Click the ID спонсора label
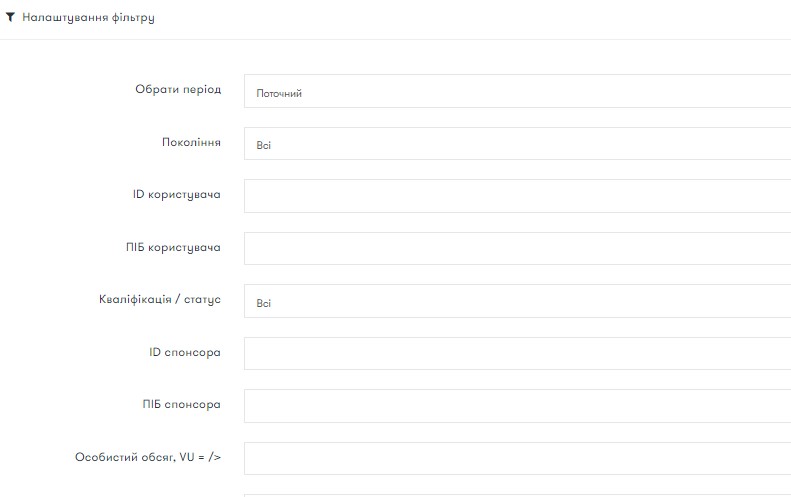This screenshot has height=497, width=791. tap(185, 352)
